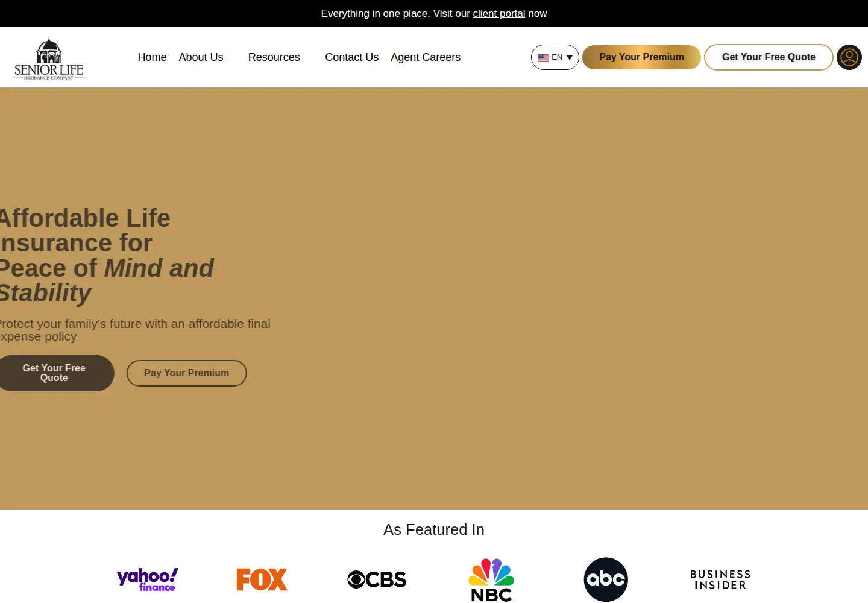
Task: Click the NBC peacock logo
Action: (491, 579)
